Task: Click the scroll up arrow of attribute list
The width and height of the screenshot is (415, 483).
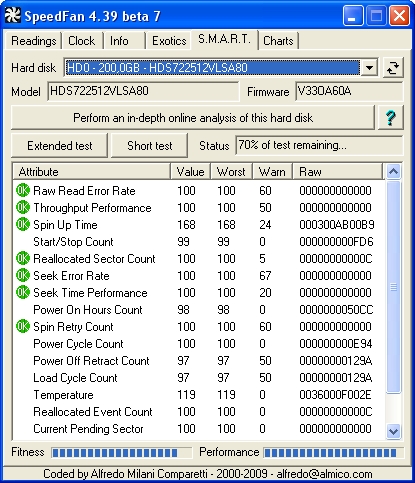Action: 393,172
